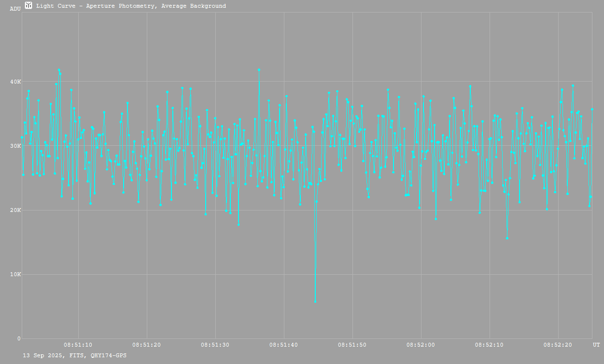This screenshot has height=364, width=604.
Task: Click the light curve app icon in title
Action: pos(28,5)
